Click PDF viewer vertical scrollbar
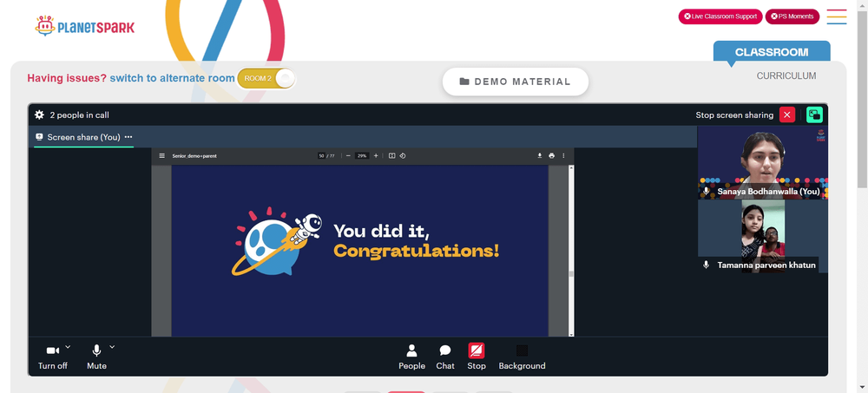Viewport: 868px width, 393px height. (571, 250)
